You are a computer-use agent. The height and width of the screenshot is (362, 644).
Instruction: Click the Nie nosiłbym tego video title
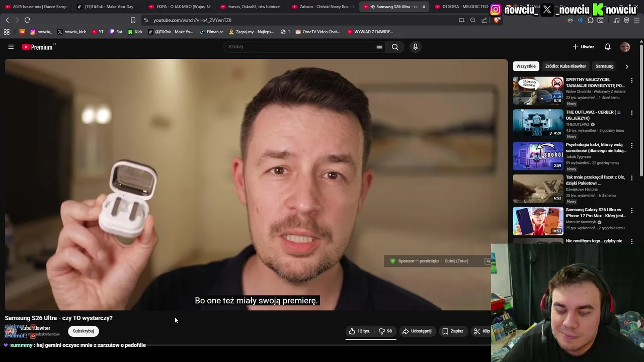pos(594,241)
